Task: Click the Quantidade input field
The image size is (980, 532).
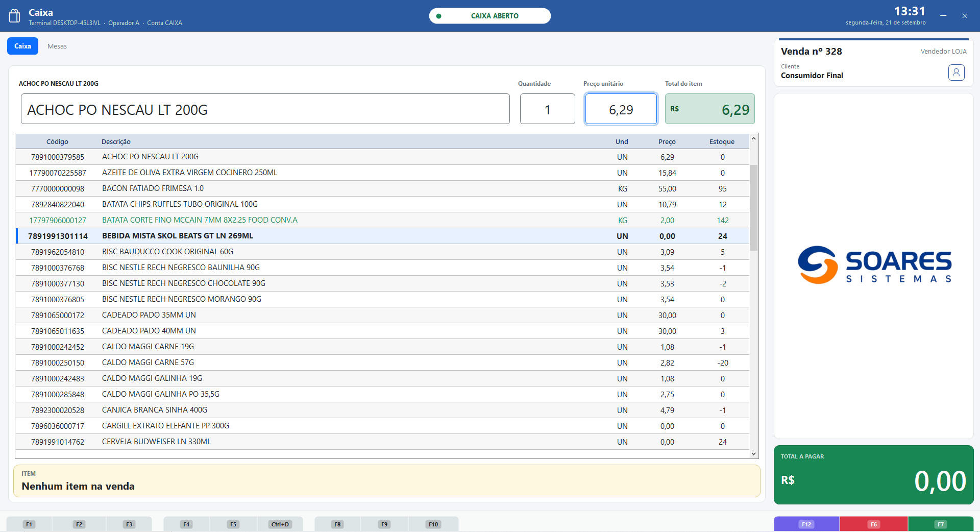Action: [x=548, y=109]
